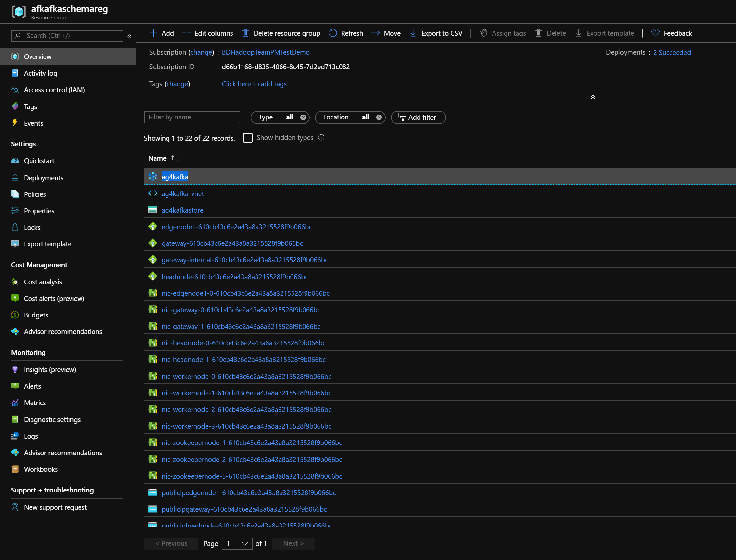Click change link next to Subscription

click(x=201, y=52)
